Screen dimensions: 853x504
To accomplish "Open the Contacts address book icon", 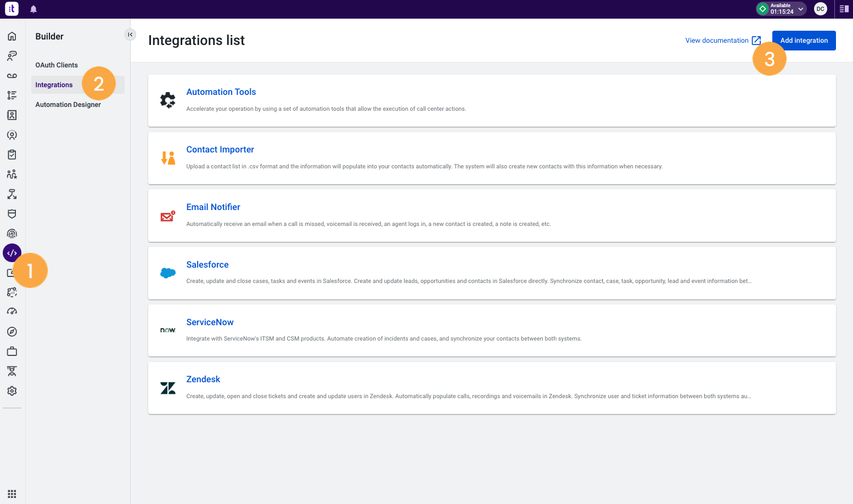I will click(x=12, y=115).
